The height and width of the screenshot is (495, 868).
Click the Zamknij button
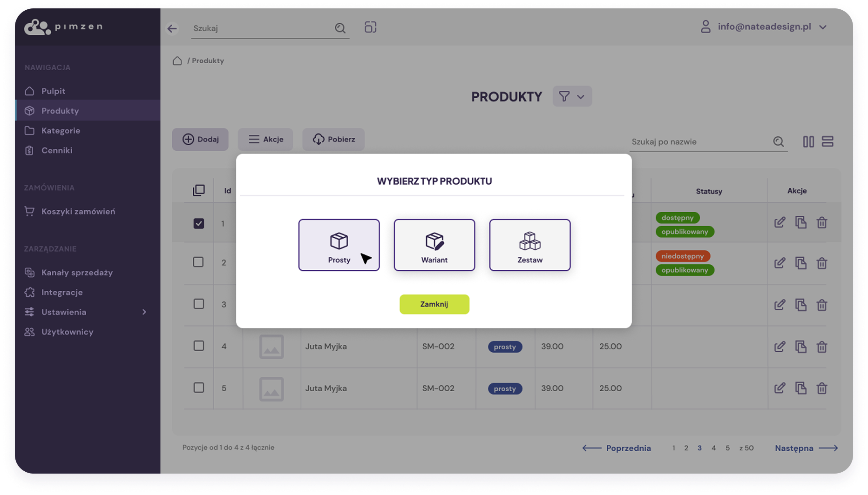pyautogui.click(x=434, y=304)
